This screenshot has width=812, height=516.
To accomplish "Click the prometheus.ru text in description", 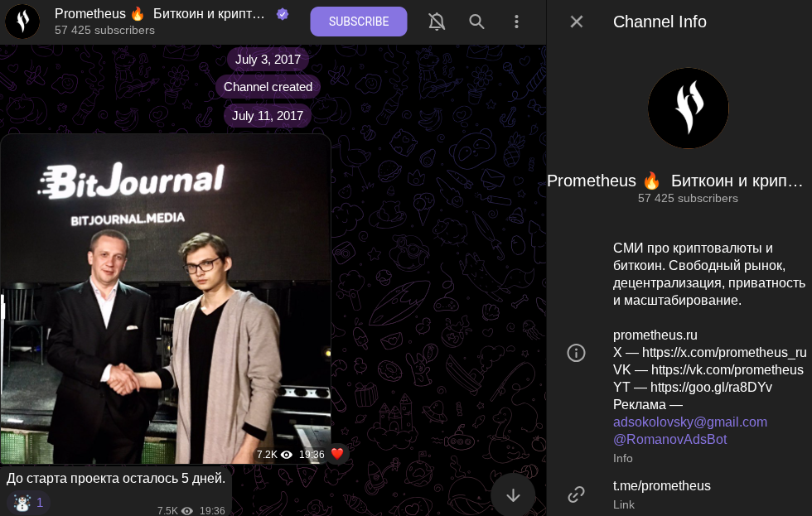I will pos(655,335).
